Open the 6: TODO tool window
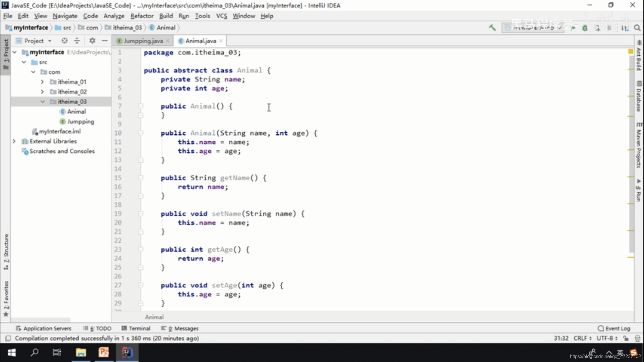Screen dimensions: 644x362 coord(97,328)
